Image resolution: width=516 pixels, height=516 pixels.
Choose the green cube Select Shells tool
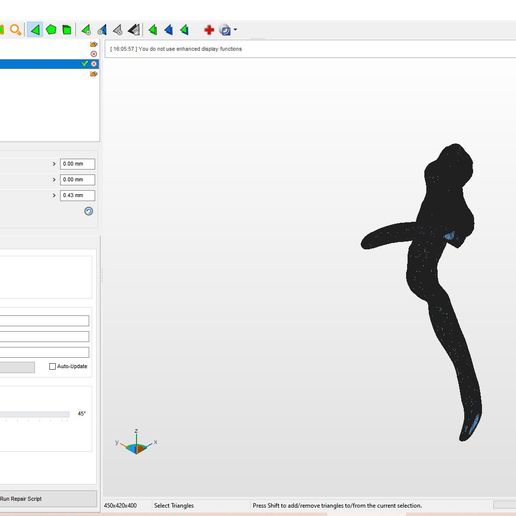[67, 30]
